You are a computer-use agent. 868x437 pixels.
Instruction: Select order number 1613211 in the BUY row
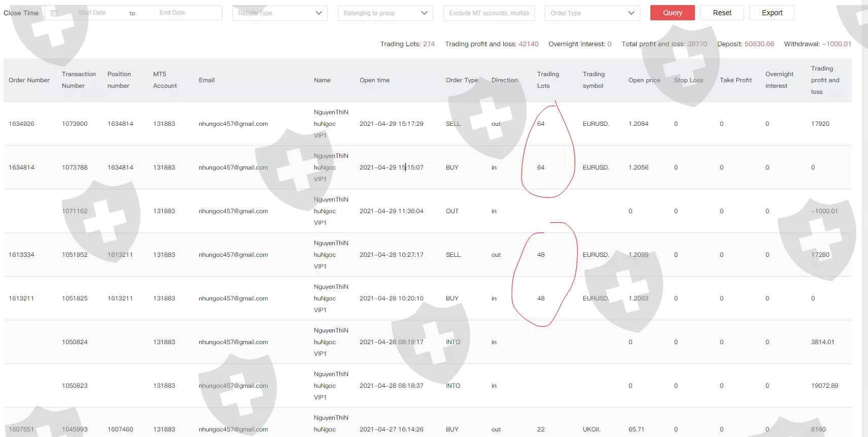[x=21, y=298]
